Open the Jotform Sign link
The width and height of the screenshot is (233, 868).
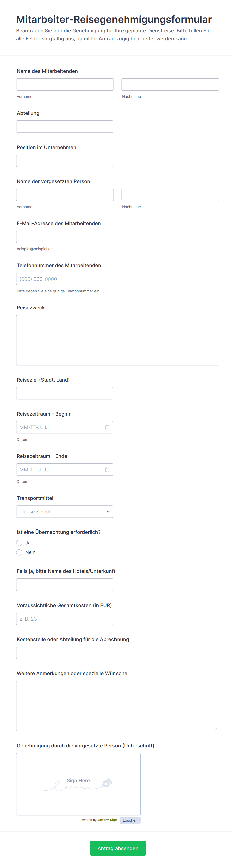pyautogui.click(x=107, y=820)
